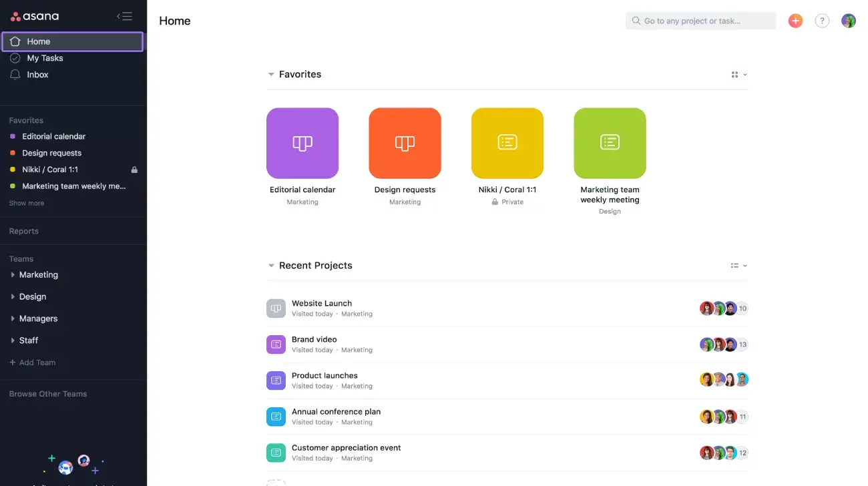Click the orange plus button to create new
Viewport: 868px width, 486px height.
795,21
